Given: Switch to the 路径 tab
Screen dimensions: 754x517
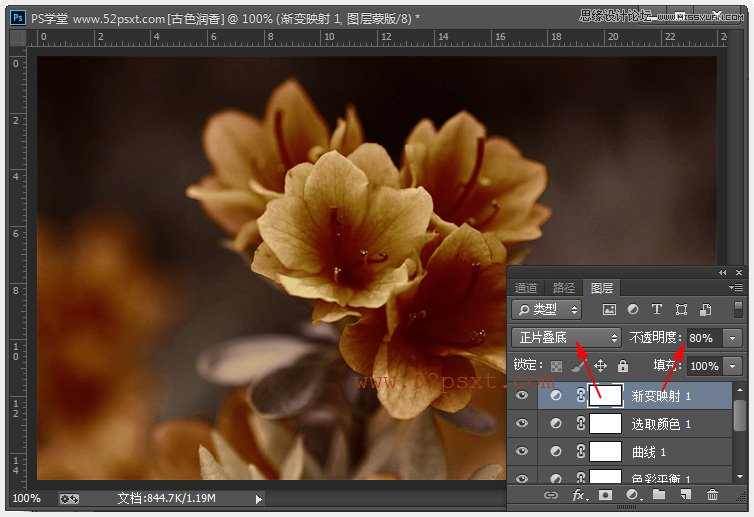Looking at the screenshot, I should tap(564, 288).
